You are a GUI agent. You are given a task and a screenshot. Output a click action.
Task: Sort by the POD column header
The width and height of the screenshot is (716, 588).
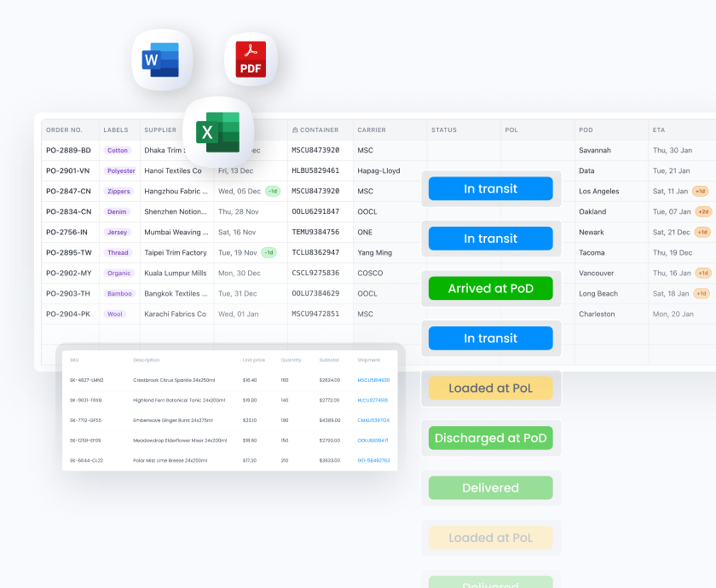tap(586, 130)
